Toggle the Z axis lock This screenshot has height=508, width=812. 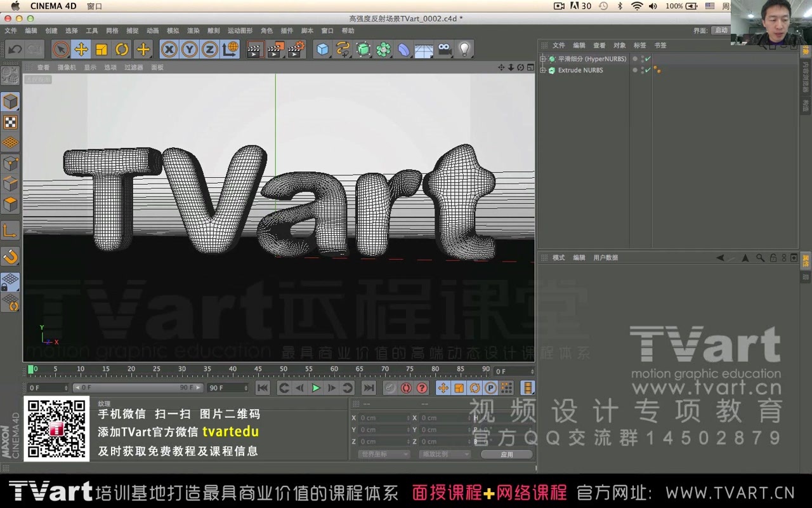(x=209, y=49)
